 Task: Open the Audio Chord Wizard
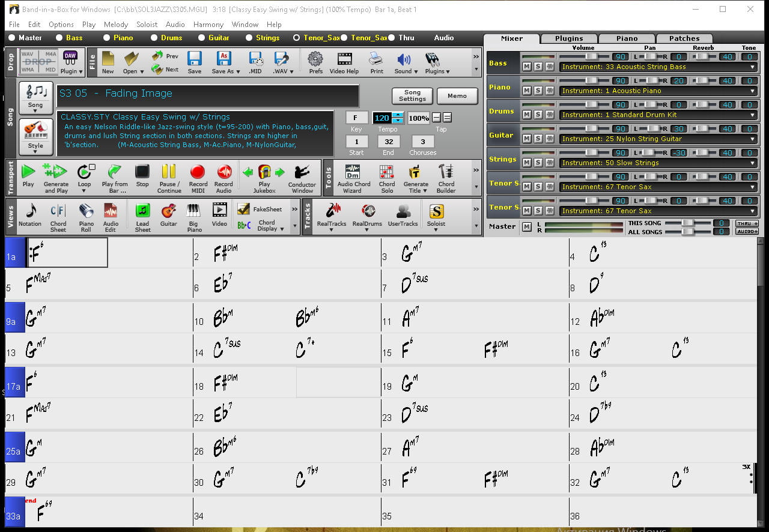(x=353, y=178)
